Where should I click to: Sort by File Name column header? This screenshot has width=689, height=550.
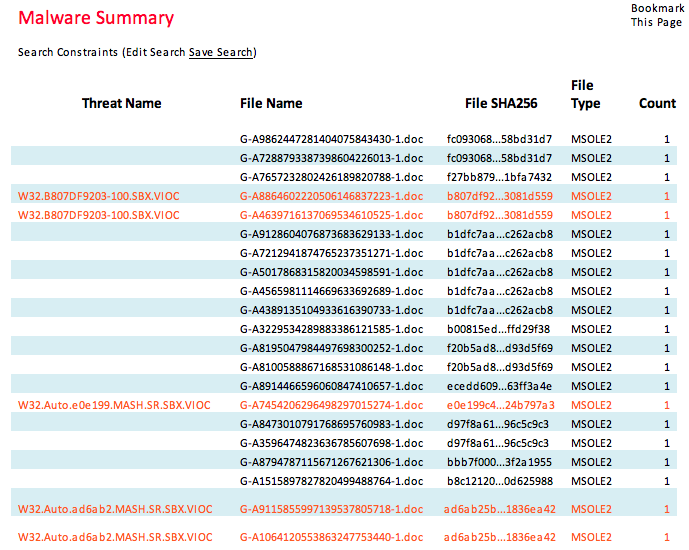click(x=271, y=103)
